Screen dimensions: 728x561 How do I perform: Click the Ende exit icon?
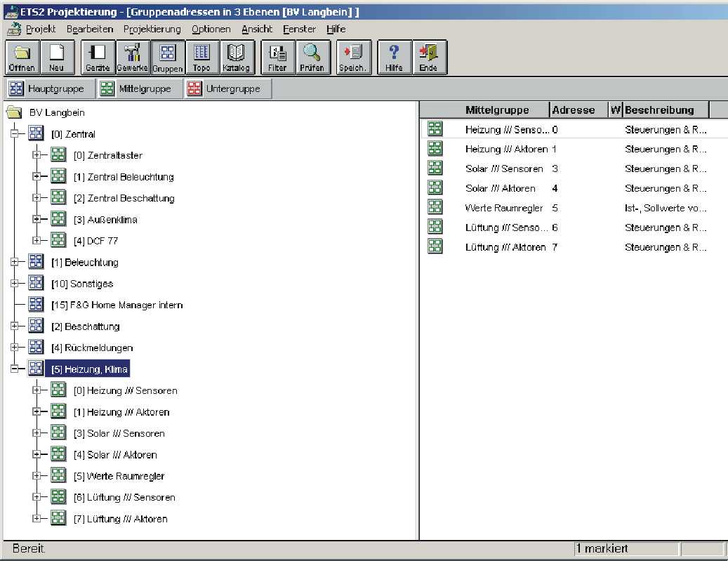click(x=428, y=57)
